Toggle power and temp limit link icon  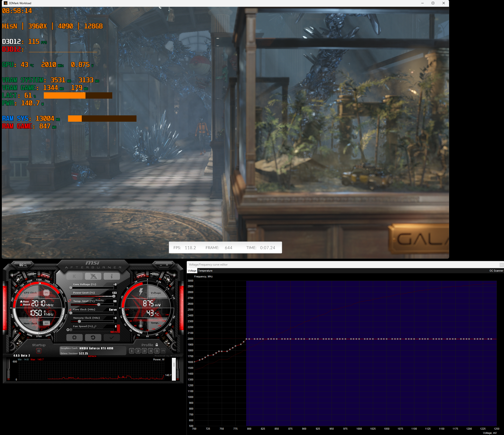tap(70, 301)
